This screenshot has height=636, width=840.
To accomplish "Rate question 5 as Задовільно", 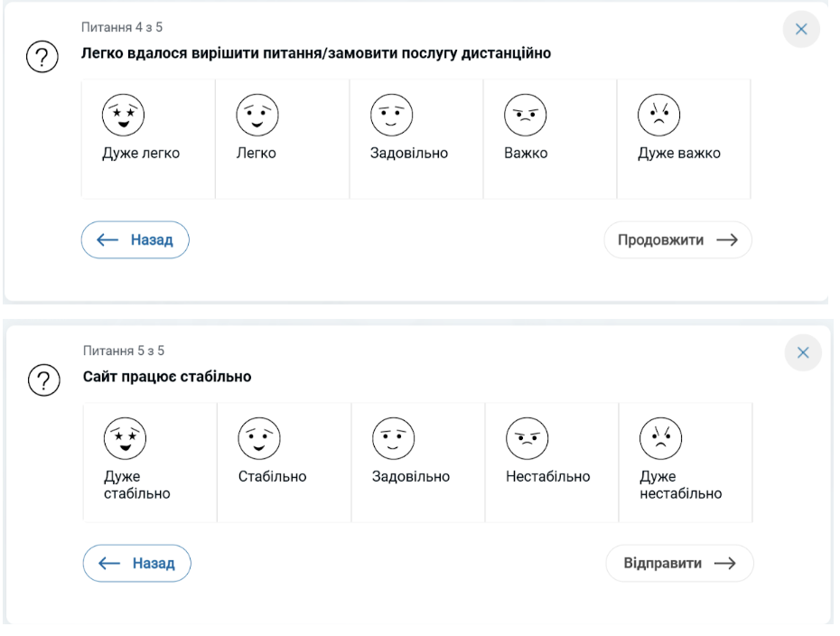I will (x=418, y=463).
